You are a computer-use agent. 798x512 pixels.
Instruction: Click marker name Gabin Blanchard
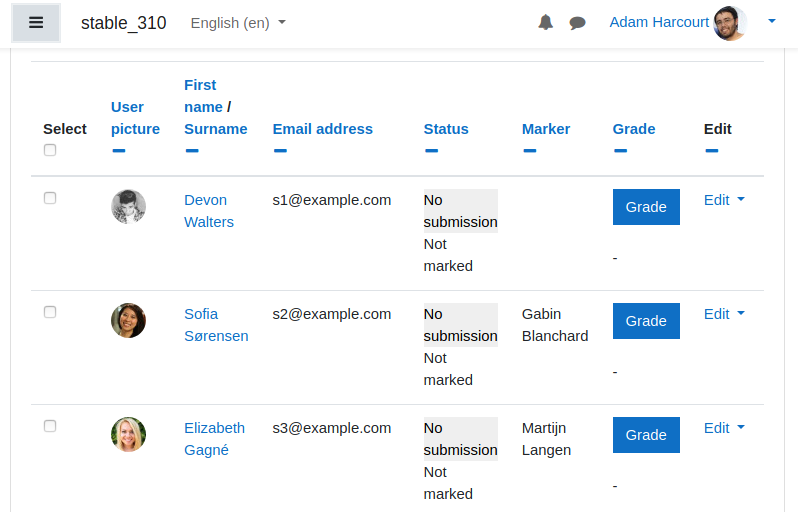(555, 325)
